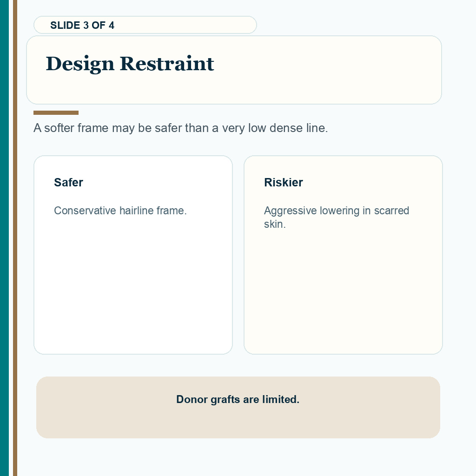This screenshot has height=476, width=476.
Task: Click the 'Riskier' card title
Action: [283, 182]
